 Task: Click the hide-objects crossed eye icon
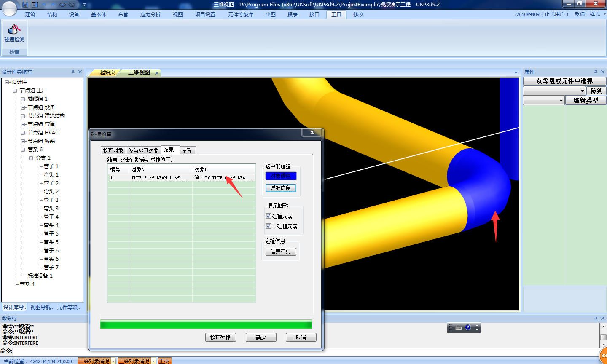(72, 5)
